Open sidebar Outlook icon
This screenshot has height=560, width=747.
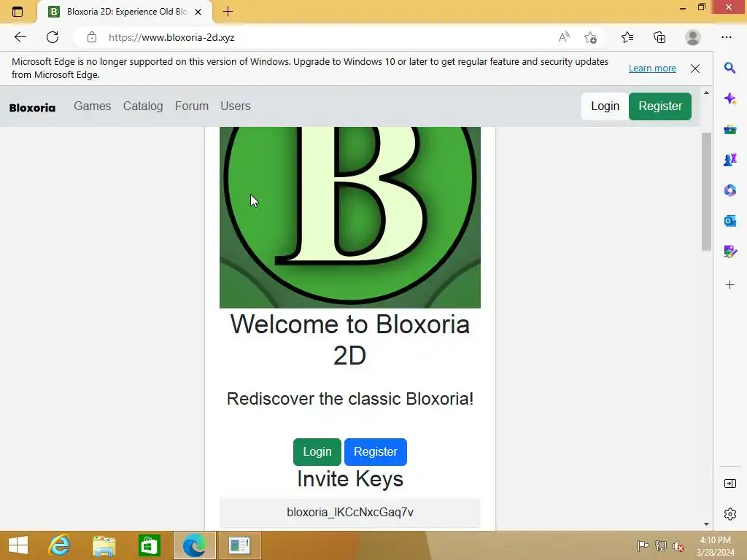pos(729,220)
